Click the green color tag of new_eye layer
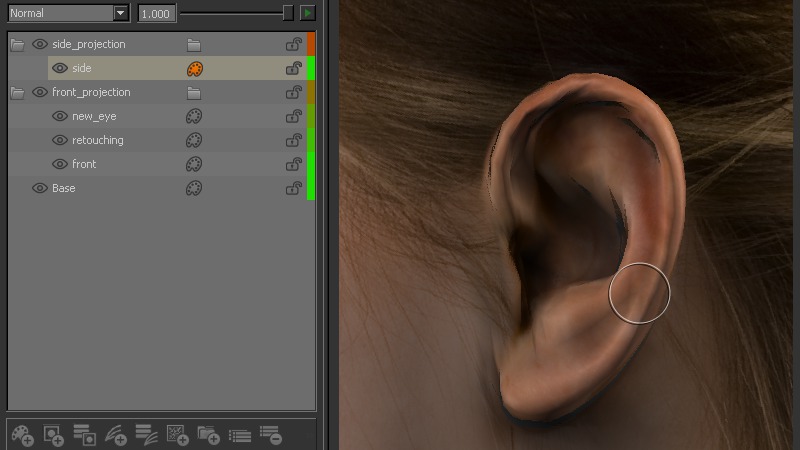Image resolution: width=800 pixels, height=450 pixels. point(311,116)
